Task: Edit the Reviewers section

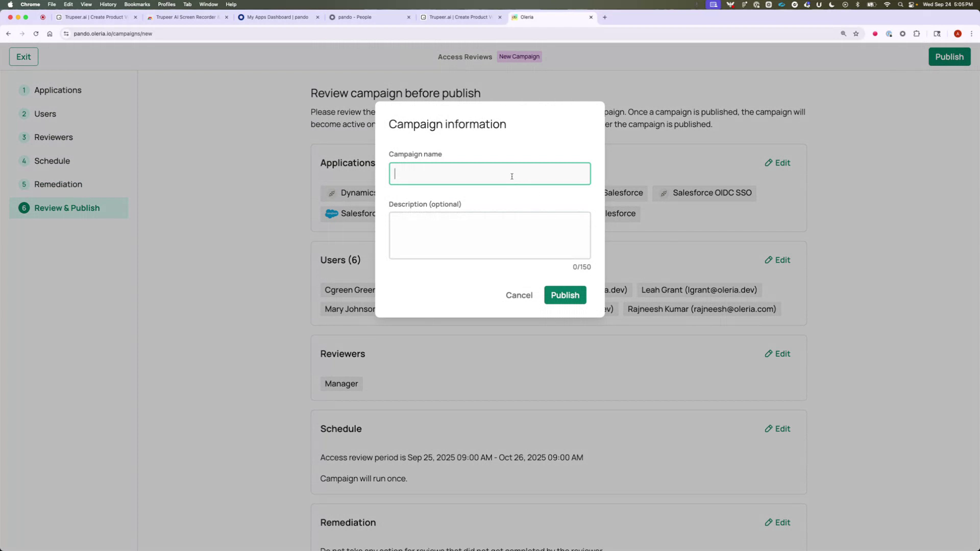Action: (777, 354)
